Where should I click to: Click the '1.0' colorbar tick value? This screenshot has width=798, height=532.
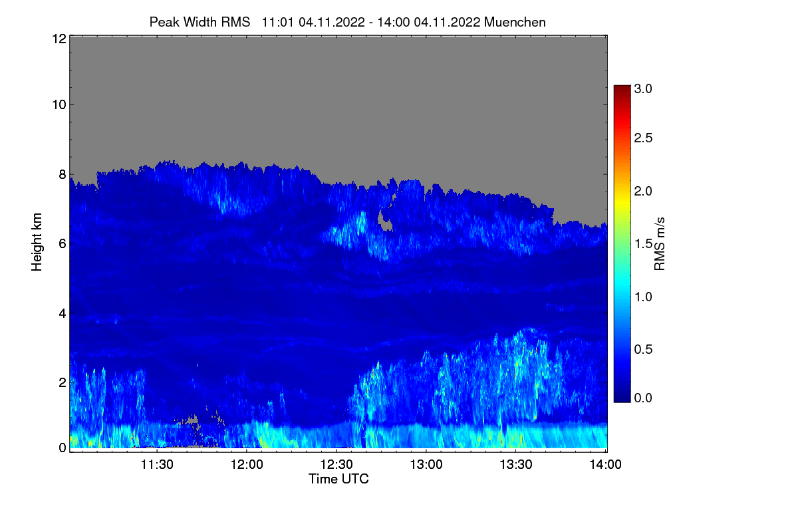(x=643, y=297)
